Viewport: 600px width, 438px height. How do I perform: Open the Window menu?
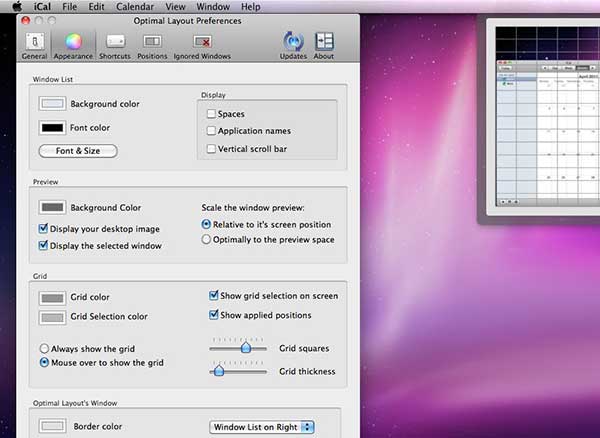tap(213, 7)
